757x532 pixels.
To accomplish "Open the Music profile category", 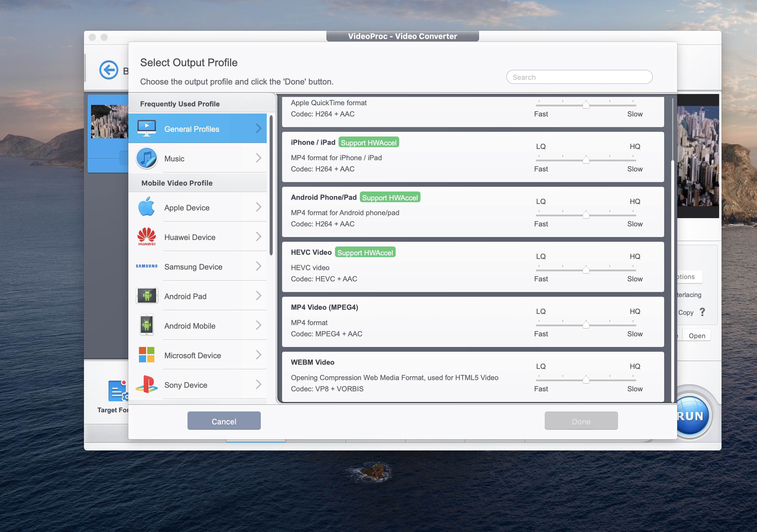I will point(198,158).
